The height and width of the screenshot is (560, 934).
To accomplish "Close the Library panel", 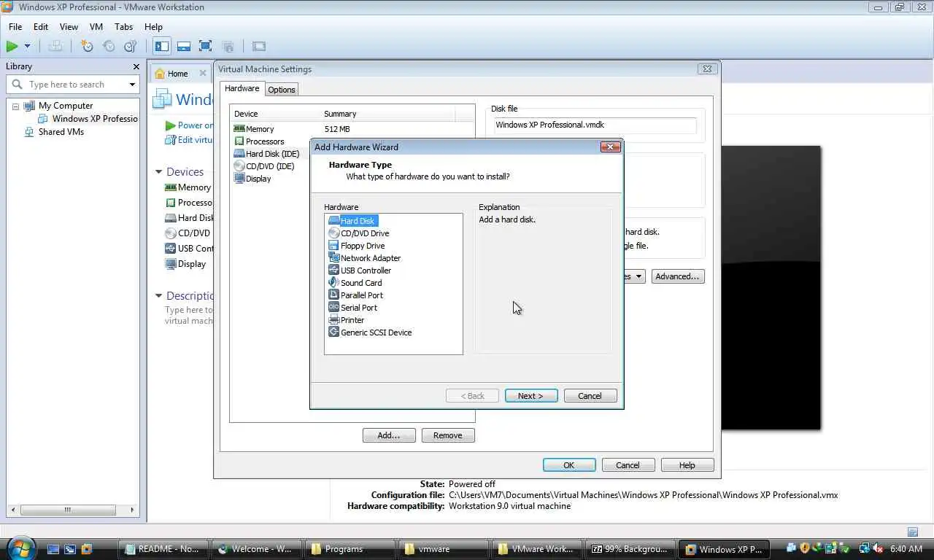I will 136,66.
